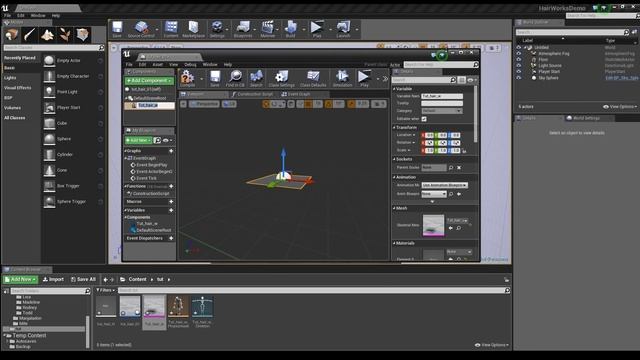Viewport: 640px width, 360px height.
Task: Toggle visibility of Light Source actor
Action: click(519, 66)
